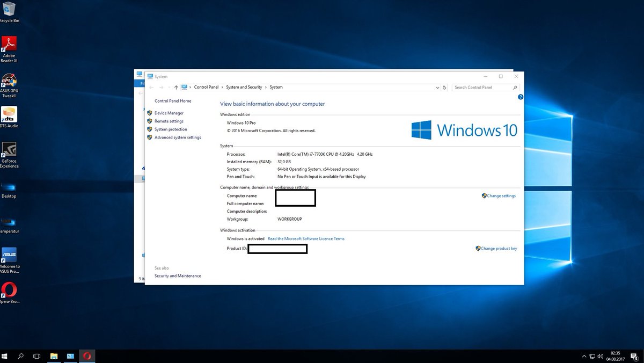Launch GeForce Experience shortcut

click(9, 155)
